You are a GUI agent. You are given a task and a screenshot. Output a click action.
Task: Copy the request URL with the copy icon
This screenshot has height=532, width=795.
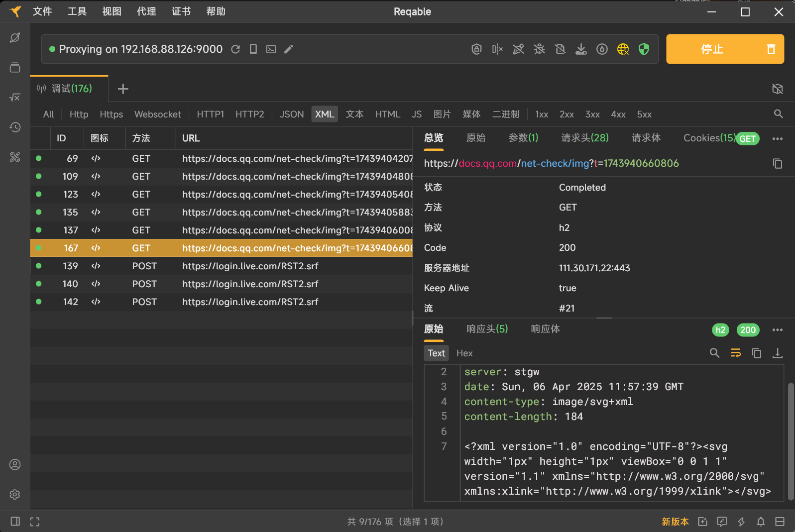[x=777, y=164]
